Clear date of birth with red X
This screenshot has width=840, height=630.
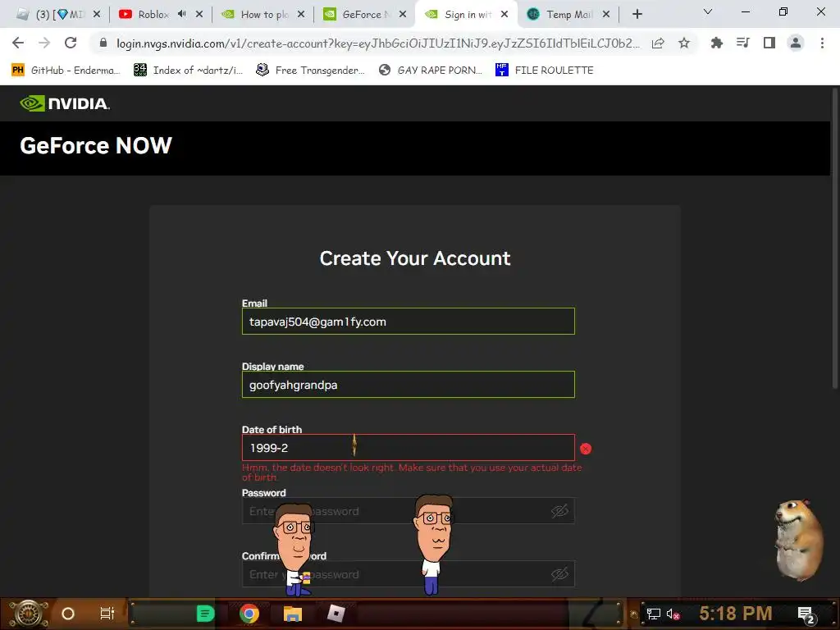coord(586,449)
